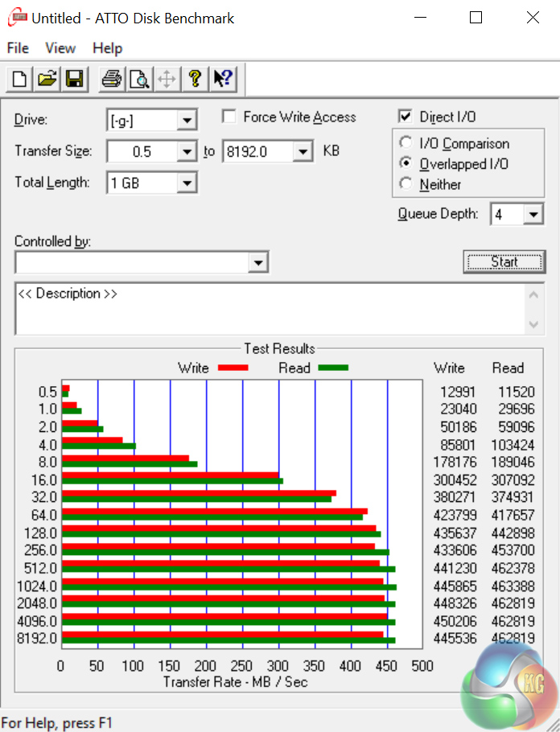Open the View menu
Viewport: 560px width, 732px height.
point(60,48)
